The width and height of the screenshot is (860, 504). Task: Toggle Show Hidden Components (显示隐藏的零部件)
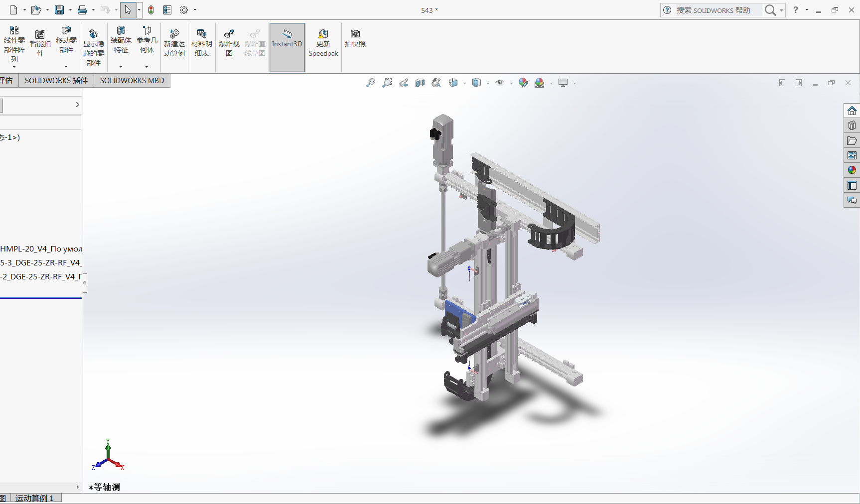coord(93,48)
